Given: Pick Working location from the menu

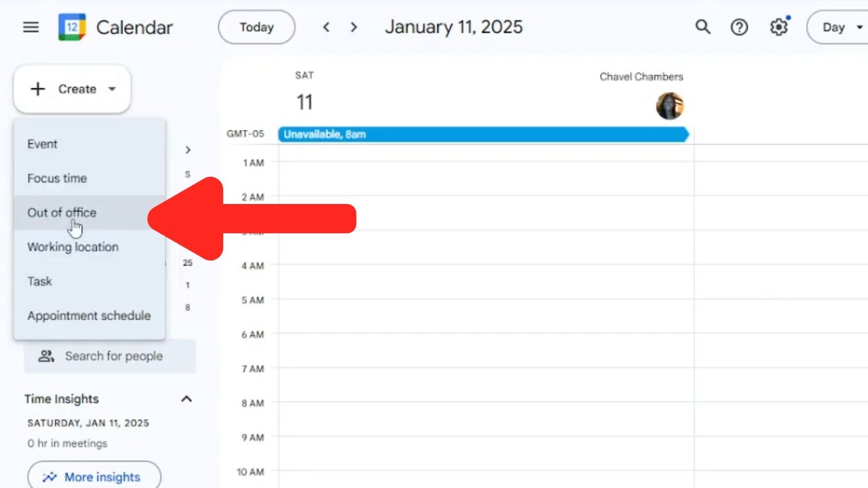Looking at the screenshot, I should (73, 247).
